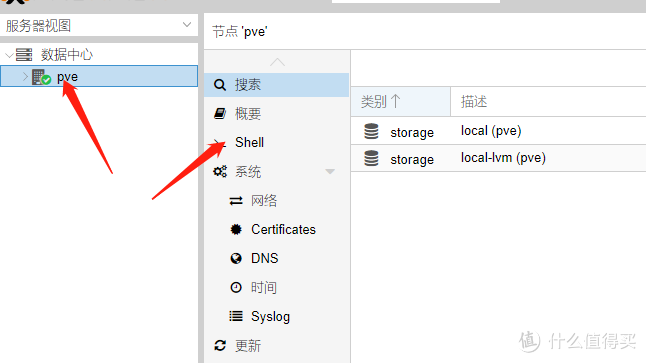The height and width of the screenshot is (363, 646).
Task: Sort by the 描述 column header
Action: [548, 101]
